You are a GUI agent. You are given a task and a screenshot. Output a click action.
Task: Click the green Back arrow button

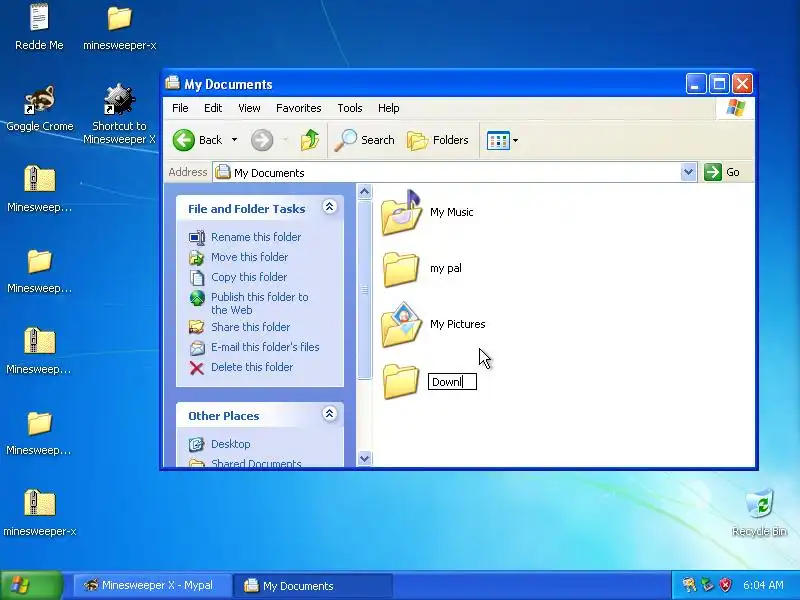(184, 140)
